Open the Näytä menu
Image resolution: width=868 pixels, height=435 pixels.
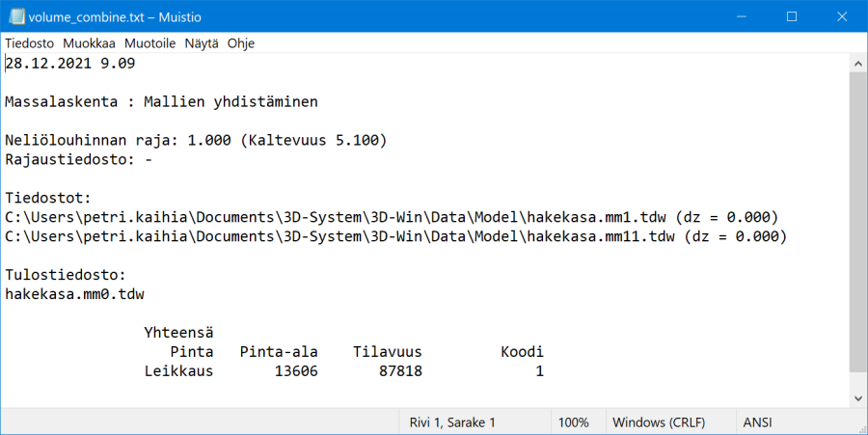[x=202, y=43]
